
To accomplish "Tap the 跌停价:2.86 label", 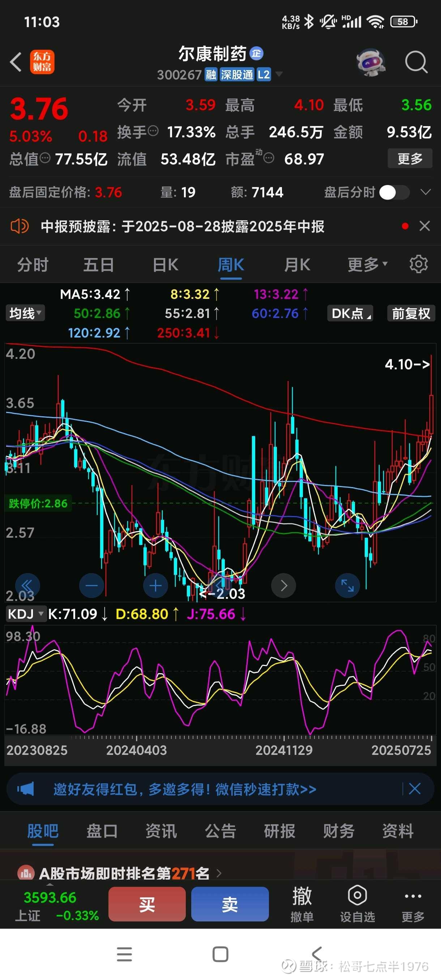I will click(38, 503).
